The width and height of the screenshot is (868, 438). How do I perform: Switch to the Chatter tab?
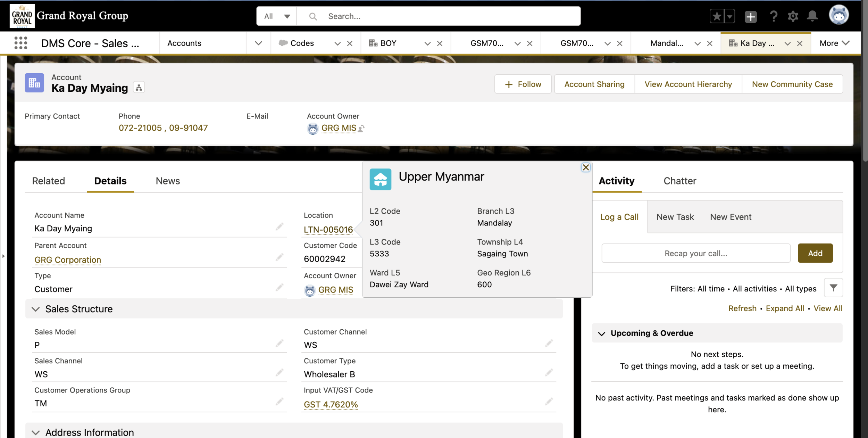(x=679, y=181)
